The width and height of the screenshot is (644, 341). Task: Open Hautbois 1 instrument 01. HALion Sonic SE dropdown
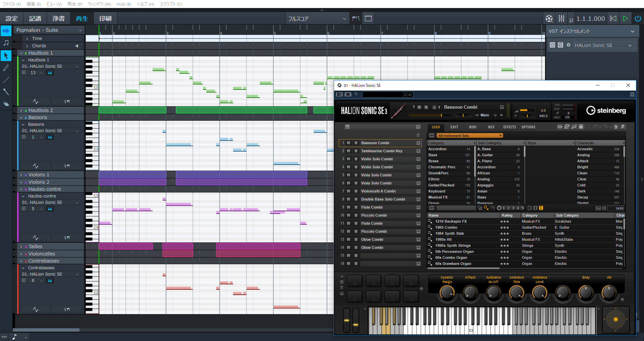tap(50, 66)
